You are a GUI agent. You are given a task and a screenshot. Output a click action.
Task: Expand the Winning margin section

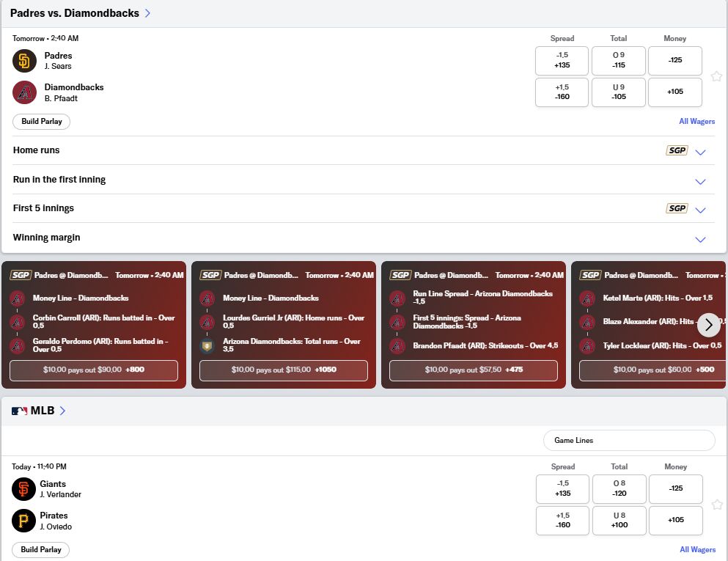pos(700,239)
